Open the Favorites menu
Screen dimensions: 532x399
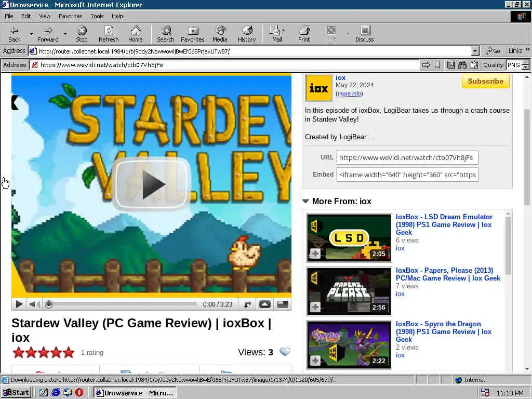70,16
